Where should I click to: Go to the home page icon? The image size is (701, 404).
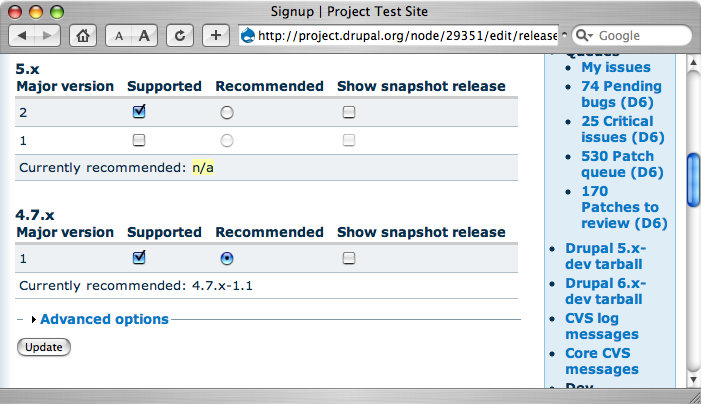85,35
